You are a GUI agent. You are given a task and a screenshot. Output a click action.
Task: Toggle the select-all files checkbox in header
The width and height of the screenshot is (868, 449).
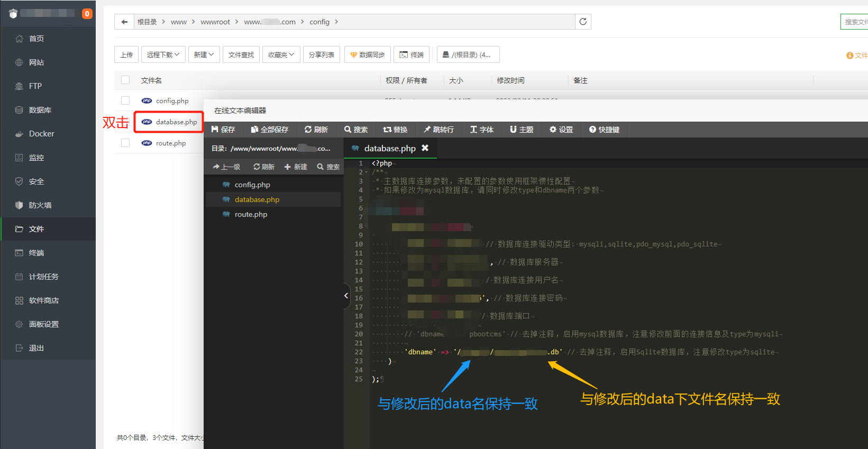pos(125,80)
